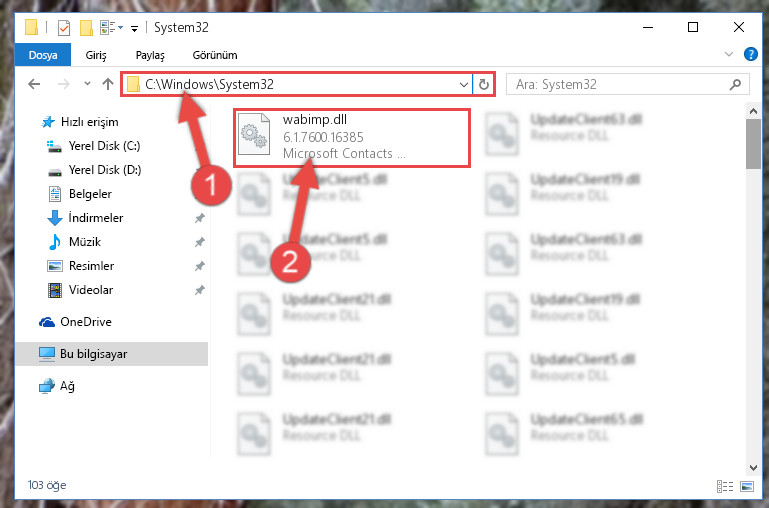The image size is (769, 508).
Task: Click the search magnifier icon
Action: point(735,84)
